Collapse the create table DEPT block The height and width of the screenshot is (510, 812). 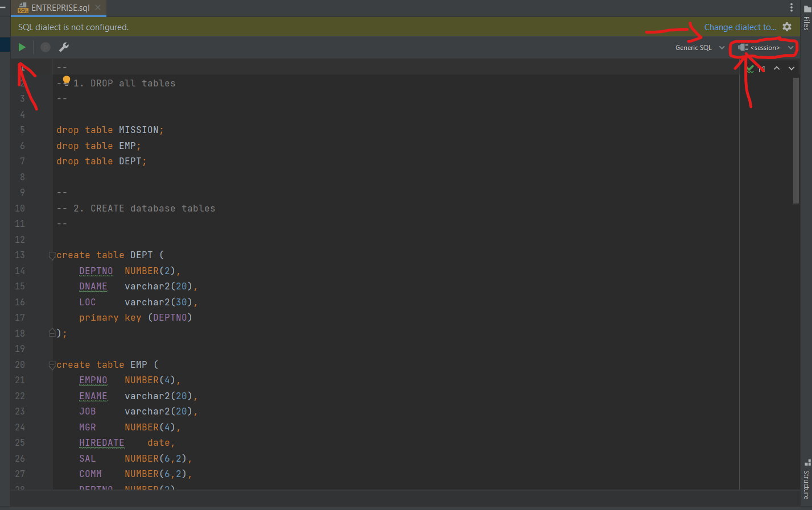click(x=52, y=255)
